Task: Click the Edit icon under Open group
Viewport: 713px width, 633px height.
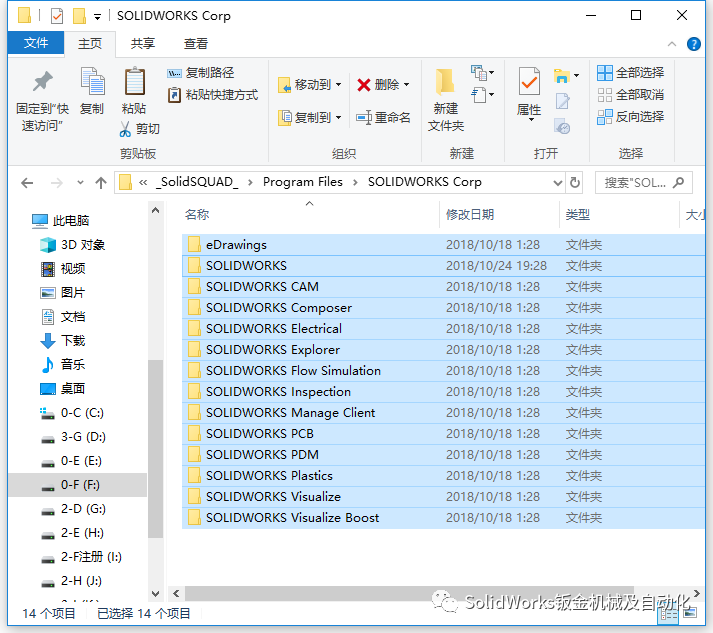Action: pos(562,101)
